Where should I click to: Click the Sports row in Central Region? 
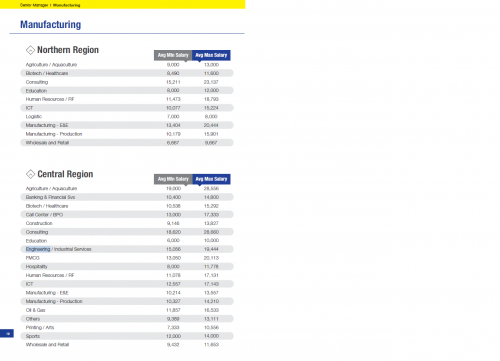[127, 336]
